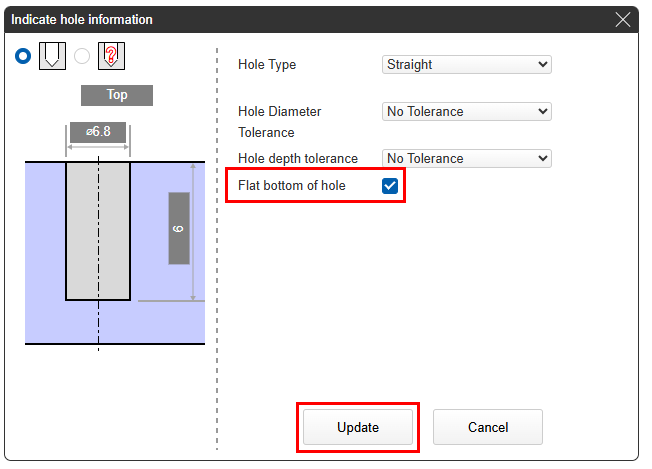Screen dimensions: 652x469
Task: Select the second radio button for unknown hole
Action: click(x=82, y=57)
